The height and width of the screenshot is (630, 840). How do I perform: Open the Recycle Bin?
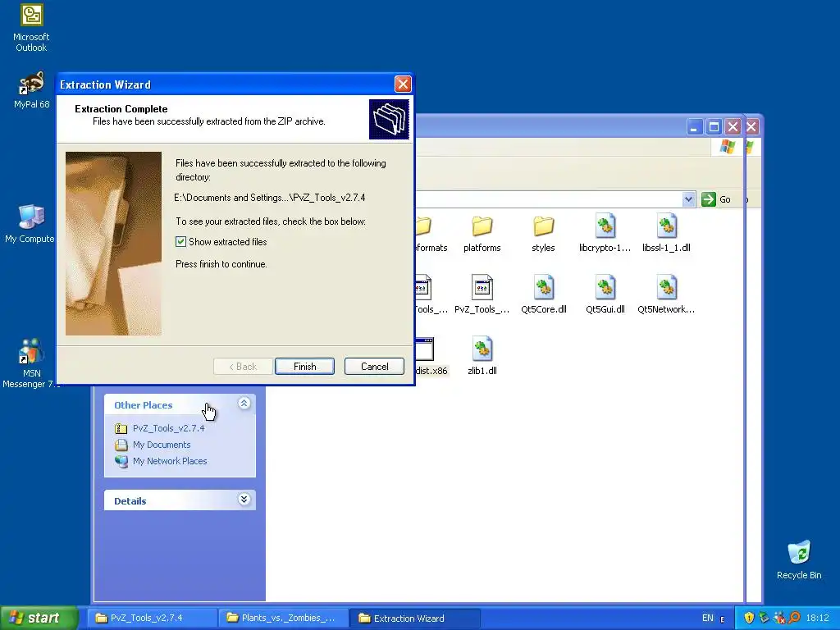click(799, 559)
